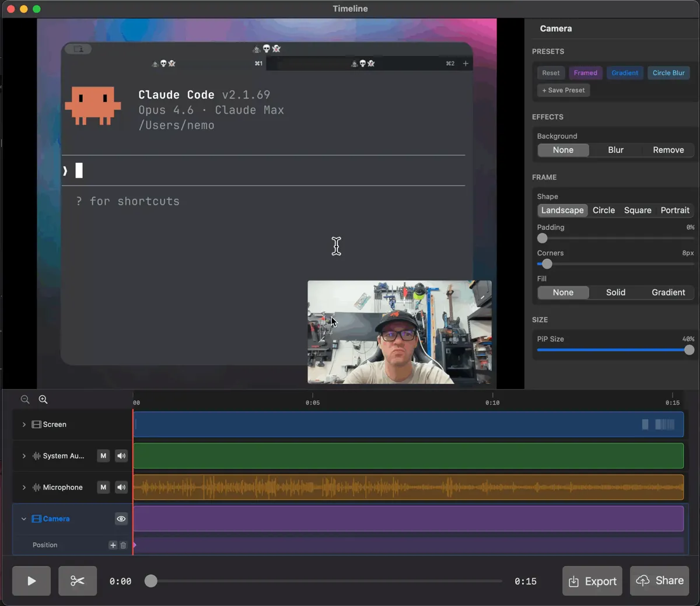Expand the Microphone track
The width and height of the screenshot is (700, 606).
[x=24, y=488]
